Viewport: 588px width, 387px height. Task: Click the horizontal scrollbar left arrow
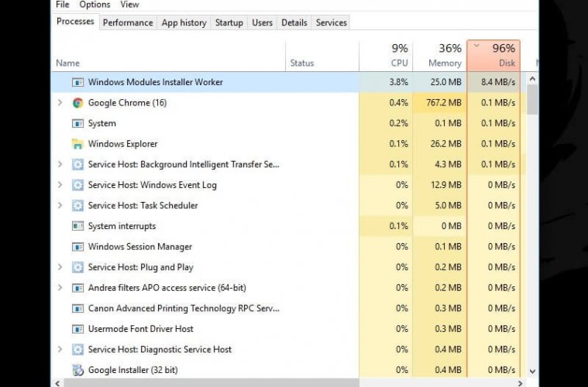(x=57, y=383)
